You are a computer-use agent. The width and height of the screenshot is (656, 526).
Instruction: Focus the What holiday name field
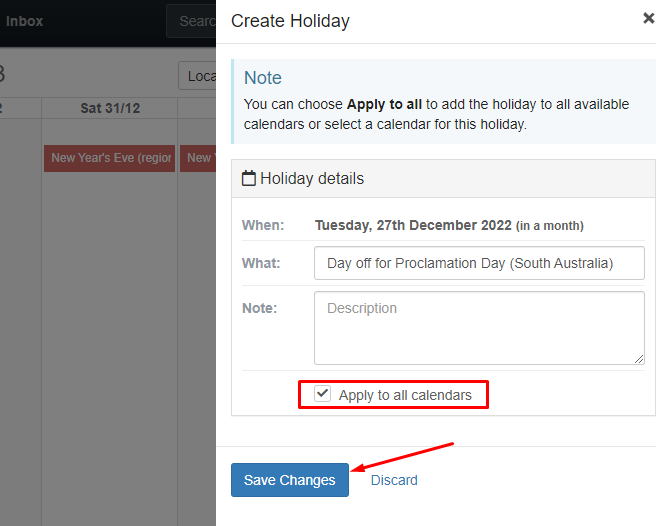(479, 263)
